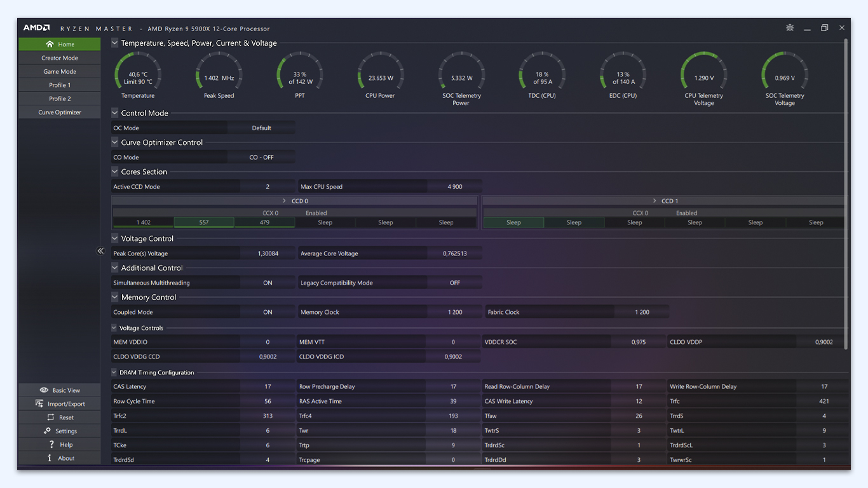Collapse Curve Optimizer Control section
Image resolution: width=868 pixels, height=488 pixels.
[115, 142]
